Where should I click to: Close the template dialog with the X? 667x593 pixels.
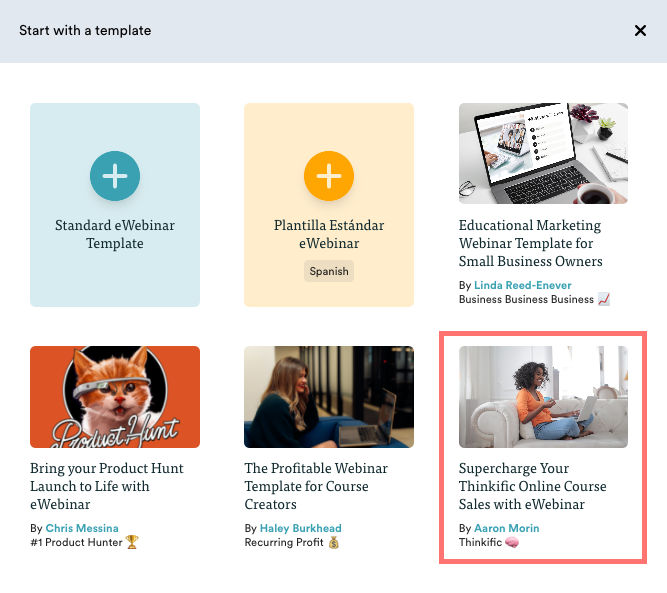point(640,31)
